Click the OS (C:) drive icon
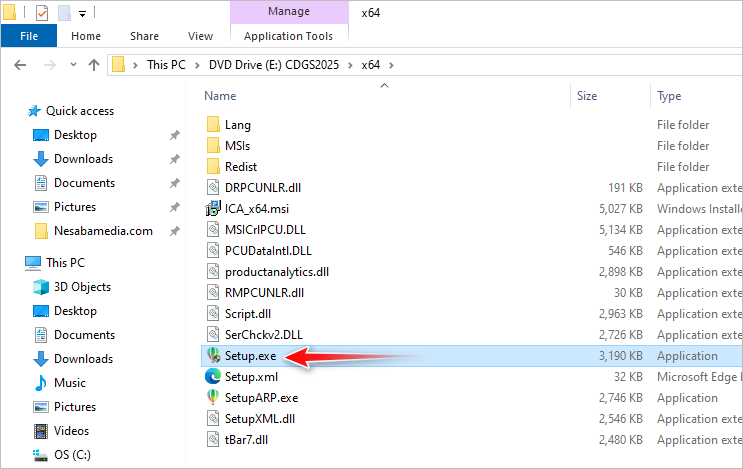The width and height of the screenshot is (743, 469). click(x=41, y=455)
